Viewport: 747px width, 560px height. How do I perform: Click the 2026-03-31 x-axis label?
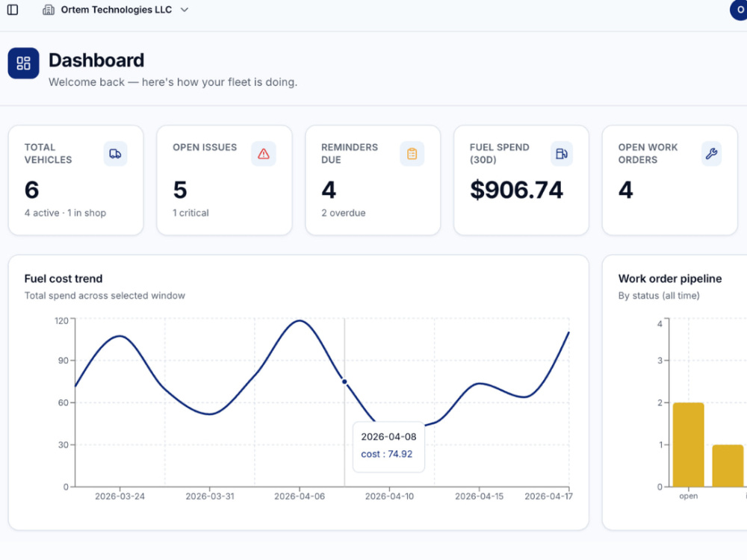210,497
